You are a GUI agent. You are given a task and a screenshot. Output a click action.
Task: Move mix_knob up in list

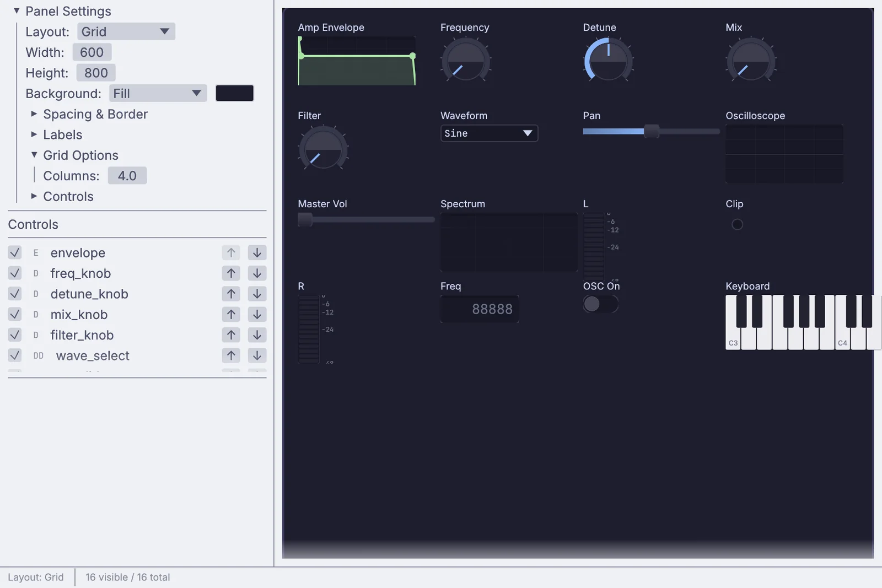point(231,315)
